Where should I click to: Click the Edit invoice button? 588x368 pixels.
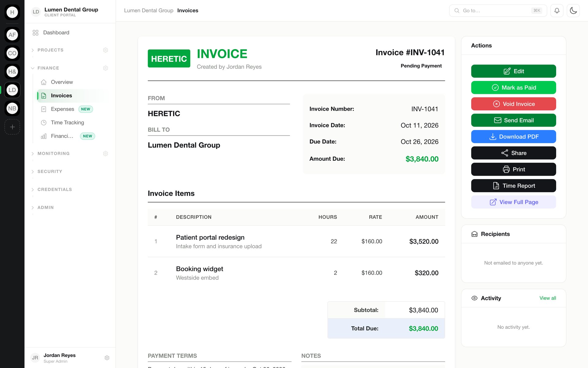(x=514, y=71)
